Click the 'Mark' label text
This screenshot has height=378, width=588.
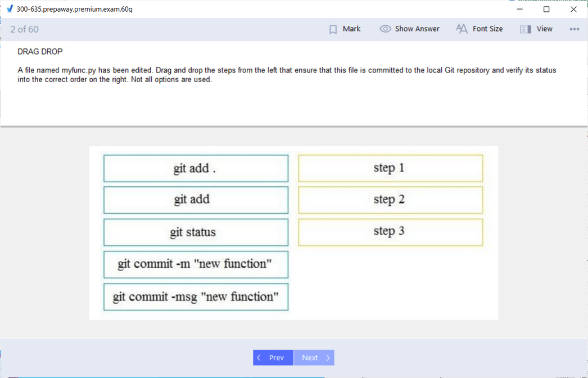[351, 29]
